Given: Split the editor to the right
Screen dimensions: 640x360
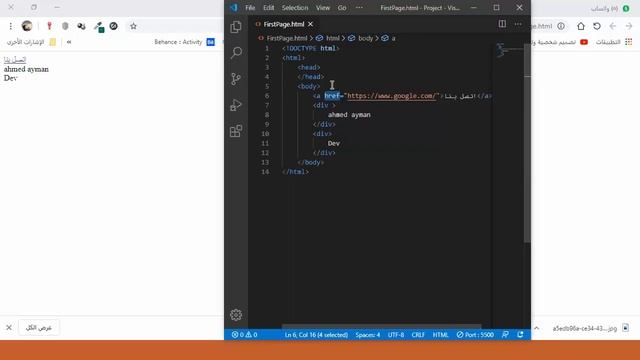Looking at the screenshot, I should 502,24.
